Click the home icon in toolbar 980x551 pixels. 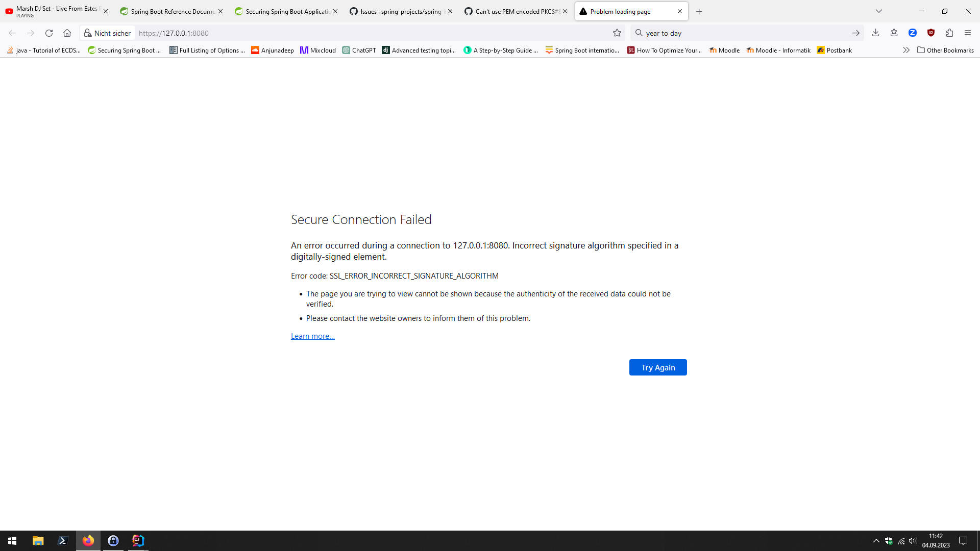[67, 33]
